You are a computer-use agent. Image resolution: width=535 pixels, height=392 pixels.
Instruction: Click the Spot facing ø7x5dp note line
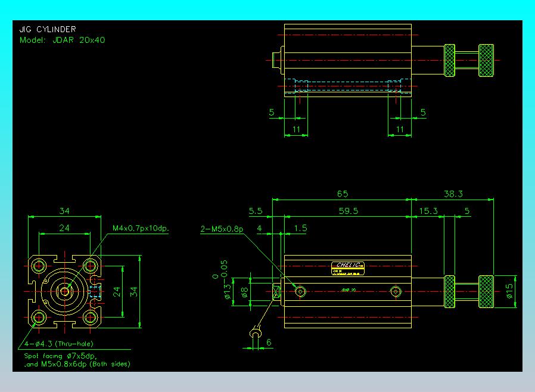pos(61,356)
